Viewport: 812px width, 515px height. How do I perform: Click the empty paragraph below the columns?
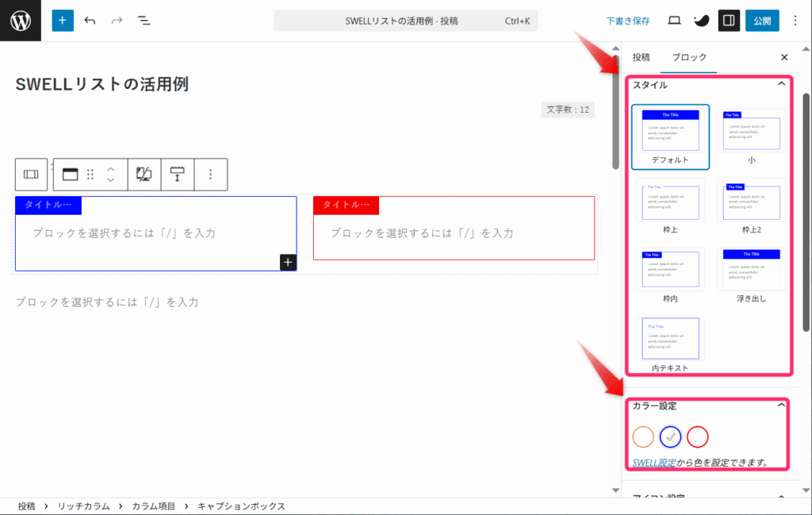[107, 302]
